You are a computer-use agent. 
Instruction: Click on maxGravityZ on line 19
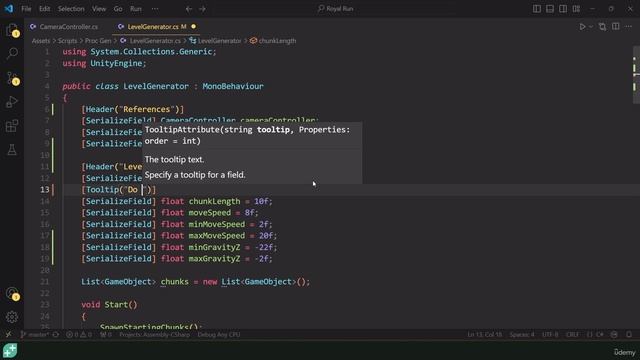pos(214,259)
